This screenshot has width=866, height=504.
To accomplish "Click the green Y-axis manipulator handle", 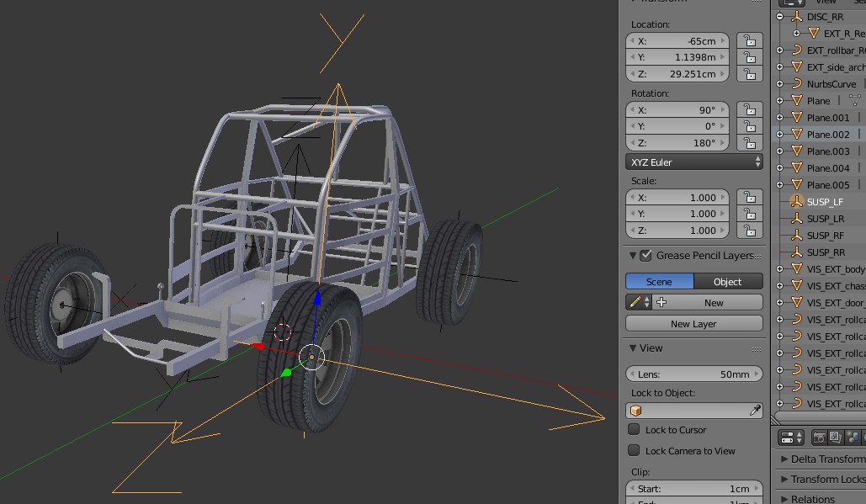I will (286, 374).
